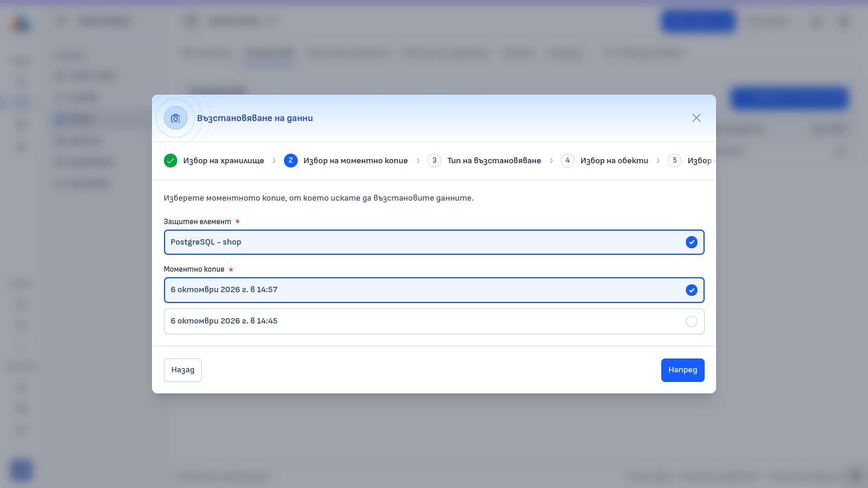
Task: Close the Възстановяване на данни dialog
Action: (x=696, y=118)
